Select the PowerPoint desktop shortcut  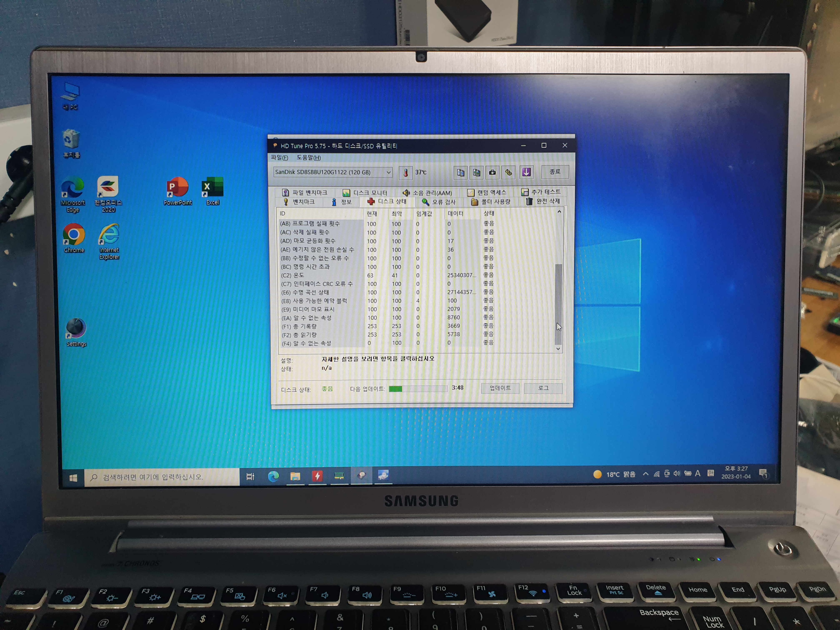178,191
